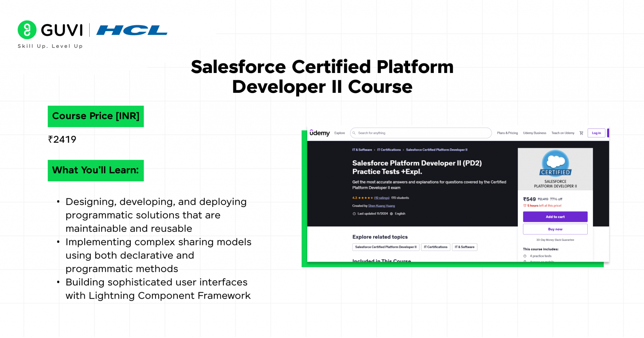Click the Udemy logo
Image resolution: width=644 pixels, height=338 pixels.
coord(319,133)
